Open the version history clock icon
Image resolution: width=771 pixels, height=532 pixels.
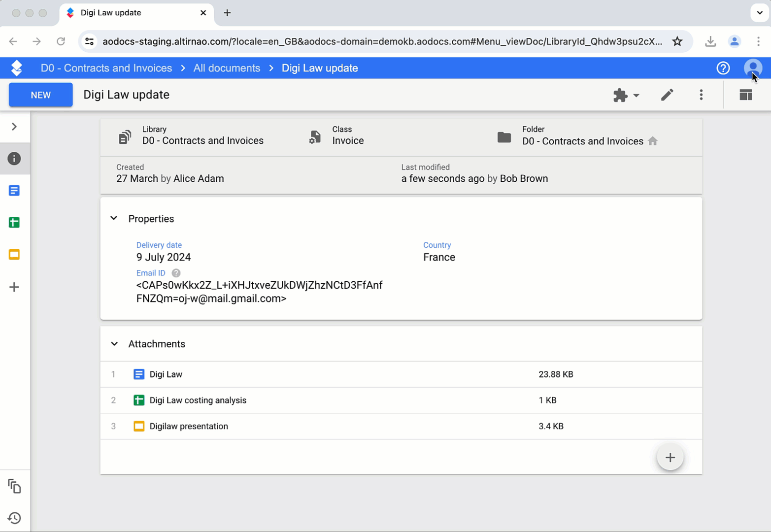[x=14, y=518]
